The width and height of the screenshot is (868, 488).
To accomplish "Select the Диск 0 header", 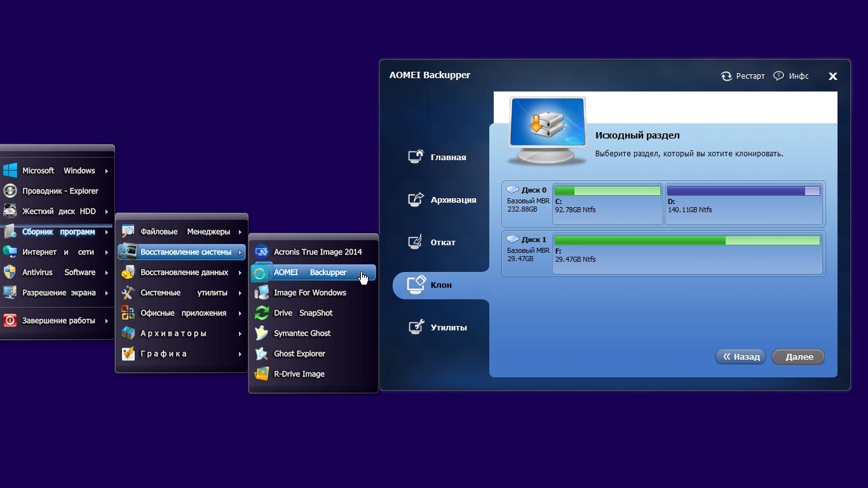I will tap(526, 189).
